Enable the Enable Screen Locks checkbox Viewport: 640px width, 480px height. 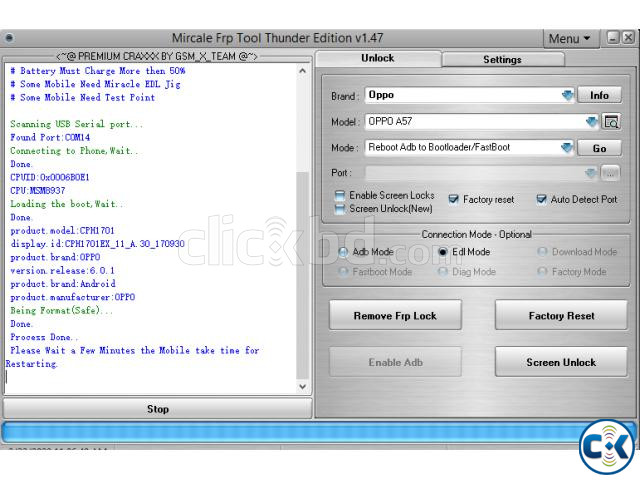[341, 195]
